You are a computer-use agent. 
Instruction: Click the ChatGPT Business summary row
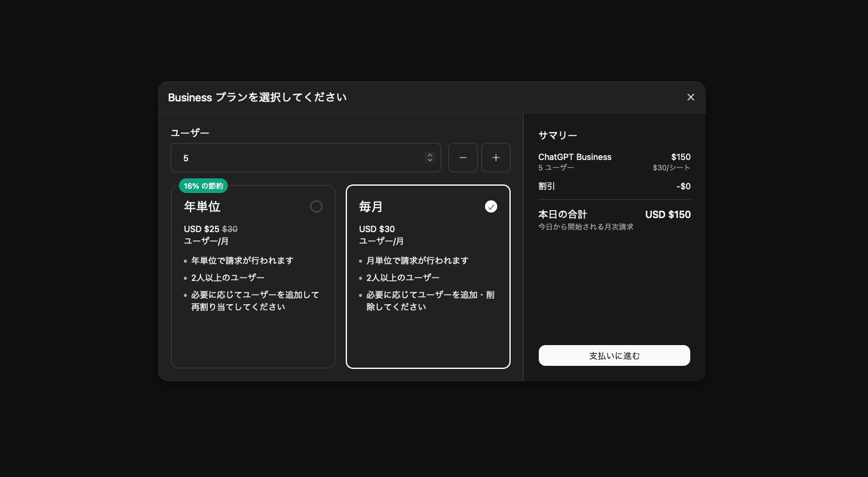pos(615,161)
